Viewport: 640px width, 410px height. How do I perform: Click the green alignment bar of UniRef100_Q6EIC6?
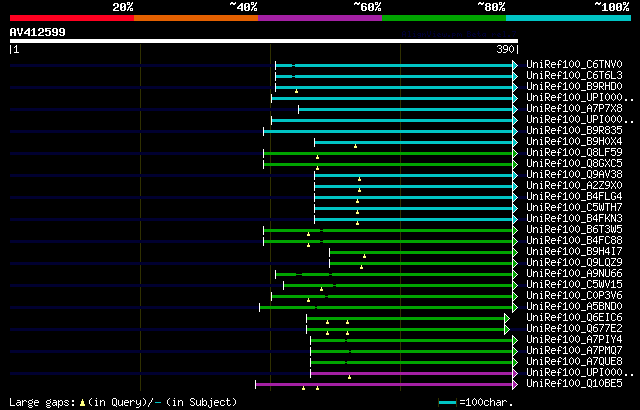[408, 319]
